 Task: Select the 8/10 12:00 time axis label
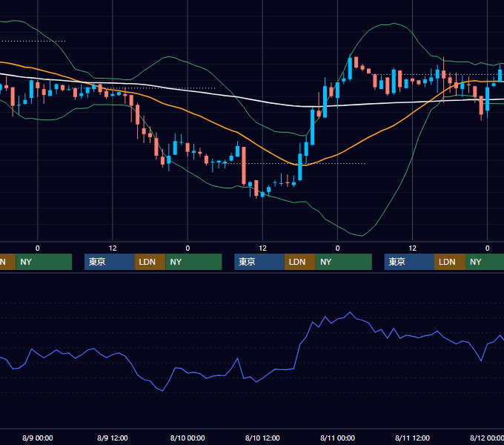pyautogui.click(x=262, y=438)
